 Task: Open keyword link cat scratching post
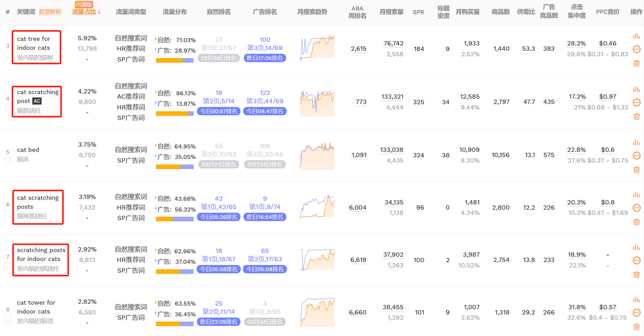point(38,97)
